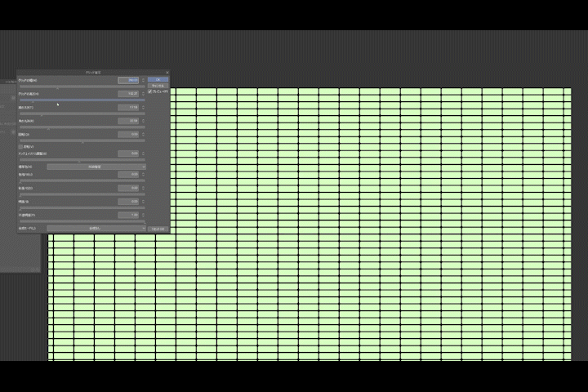This screenshot has width=588, height=392.
Task: Click the hue spinner arrows
Action: (x=143, y=175)
